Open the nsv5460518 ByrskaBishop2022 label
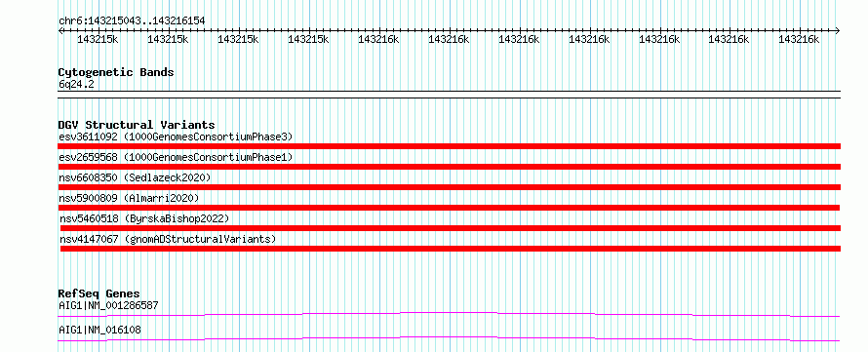Screen dimensions: 868x352 click(144, 218)
